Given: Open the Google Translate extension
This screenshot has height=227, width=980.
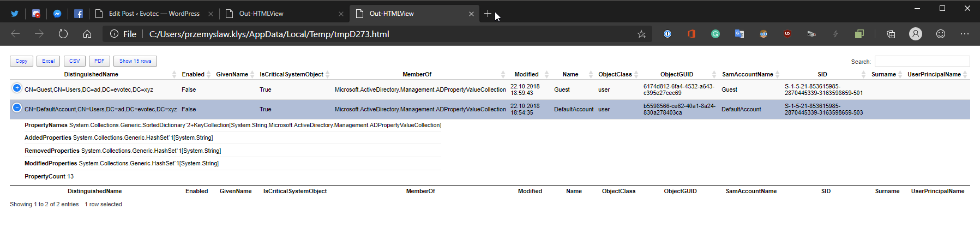Looking at the screenshot, I should click(x=739, y=34).
